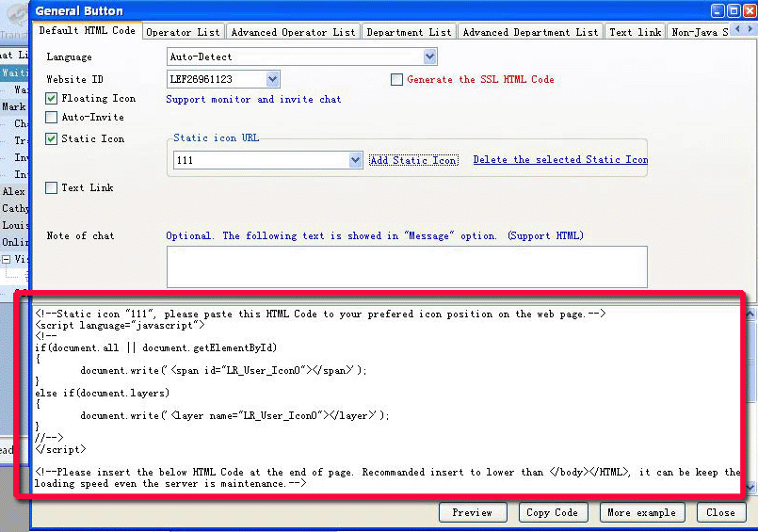758x532 pixels.
Task: Enable the Auto-Invite checkbox
Action: tap(51, 117)
